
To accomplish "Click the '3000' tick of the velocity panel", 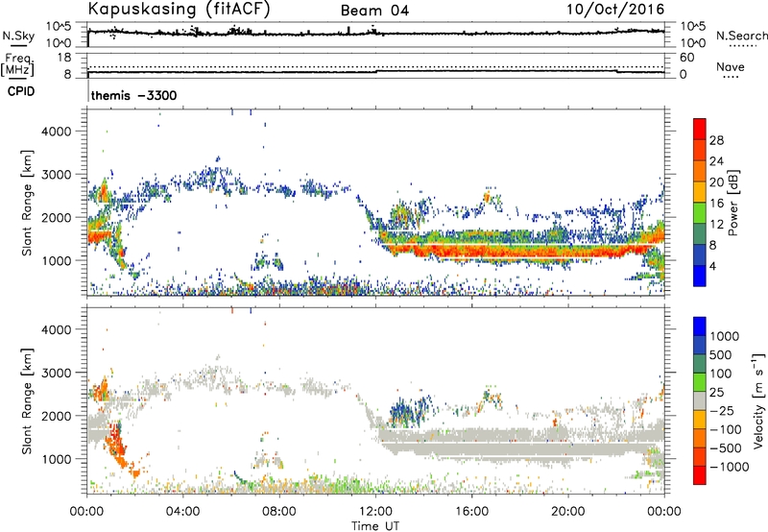I will pyautogui.click(x=57, y=373).
